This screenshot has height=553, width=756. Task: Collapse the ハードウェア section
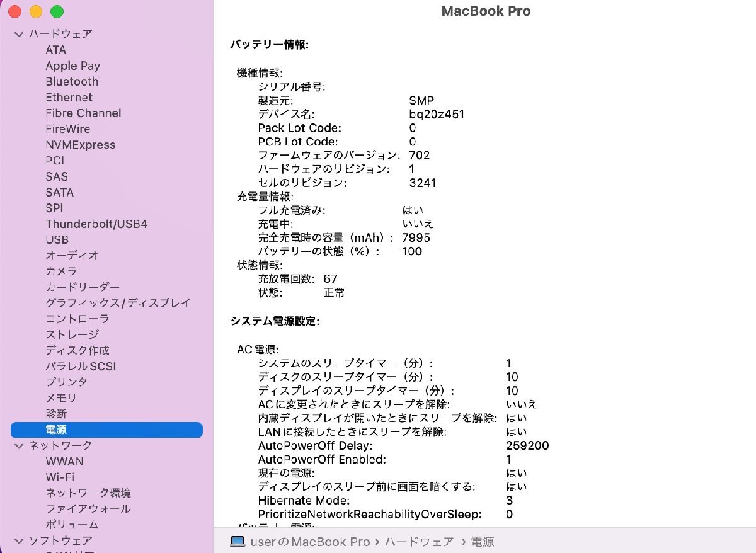(18, 33)
